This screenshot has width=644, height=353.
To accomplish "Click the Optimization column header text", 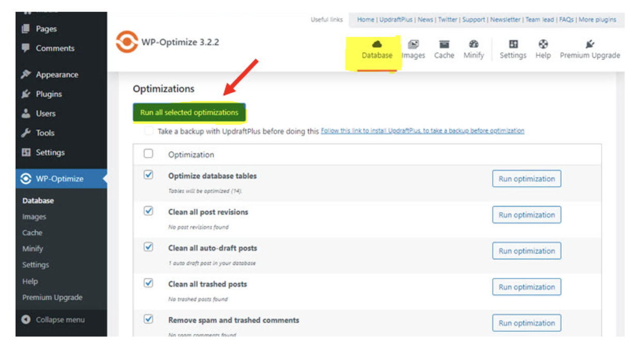I will pyautogui.click(x=191, y=155).
